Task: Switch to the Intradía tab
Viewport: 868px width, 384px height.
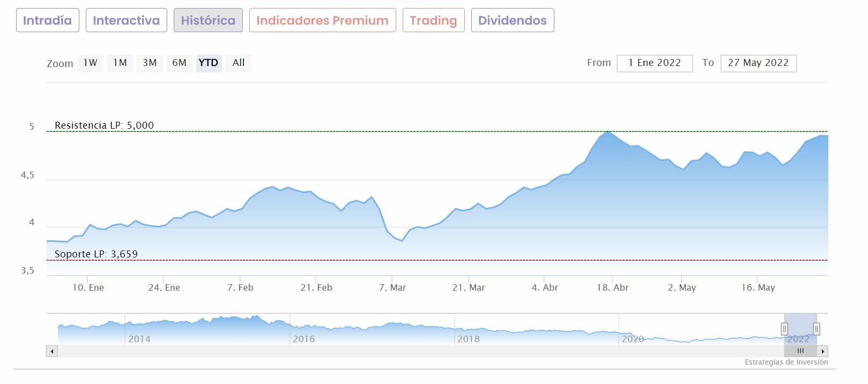Action: 47,20
